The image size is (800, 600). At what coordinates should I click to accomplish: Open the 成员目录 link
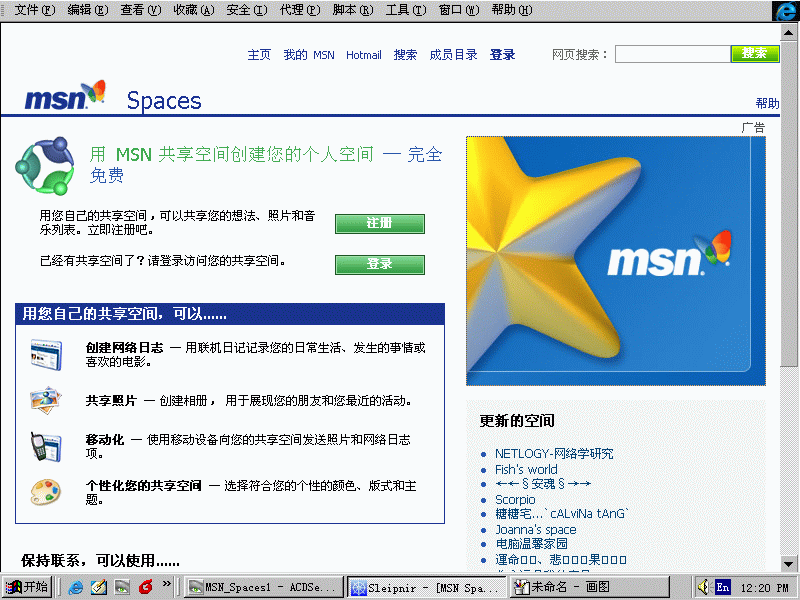click(453, 55)
